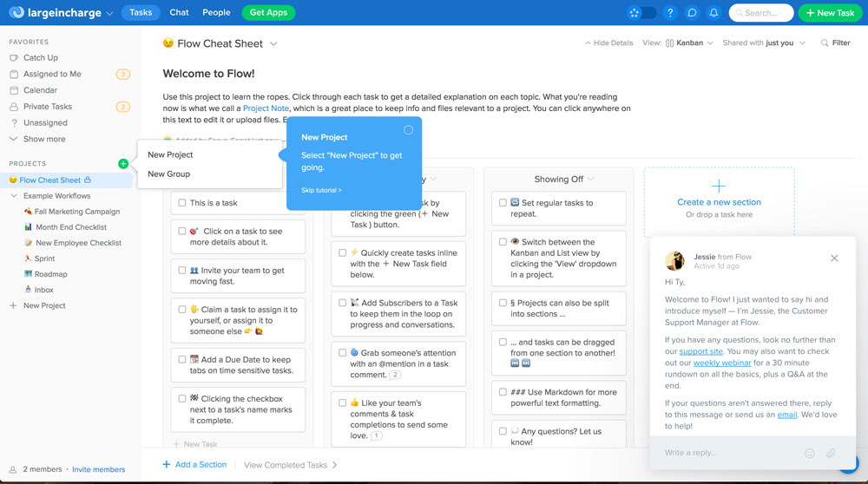This screenshot has height=484, width=868.
Task: Check the 'This is a task' checkbox
Action: pyautogui.click(x=182, y=203)
